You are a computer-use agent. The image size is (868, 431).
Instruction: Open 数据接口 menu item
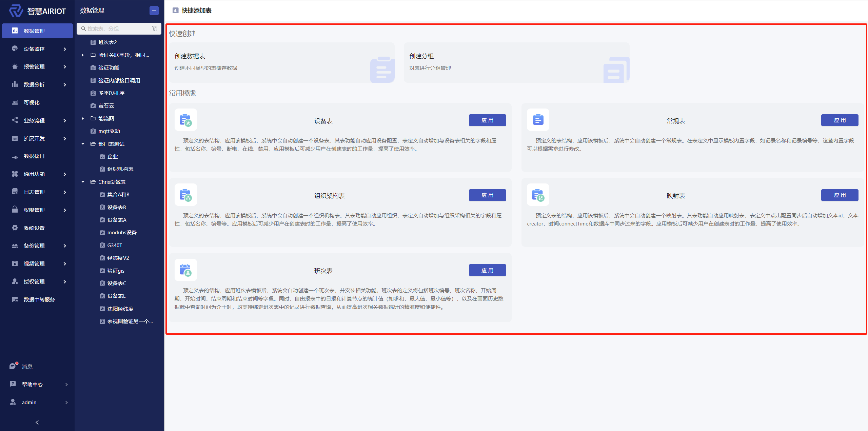[37, 156]
